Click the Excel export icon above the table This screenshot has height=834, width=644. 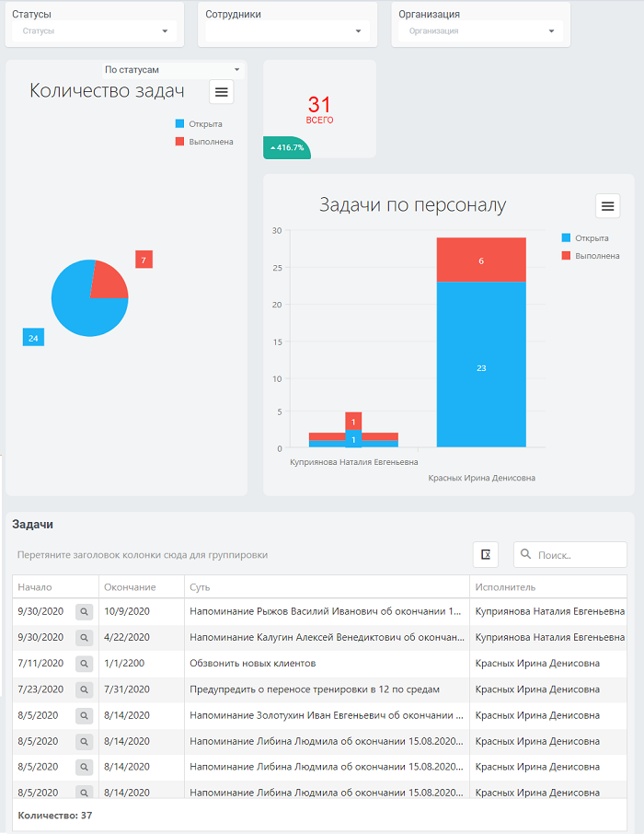(486, 555)
